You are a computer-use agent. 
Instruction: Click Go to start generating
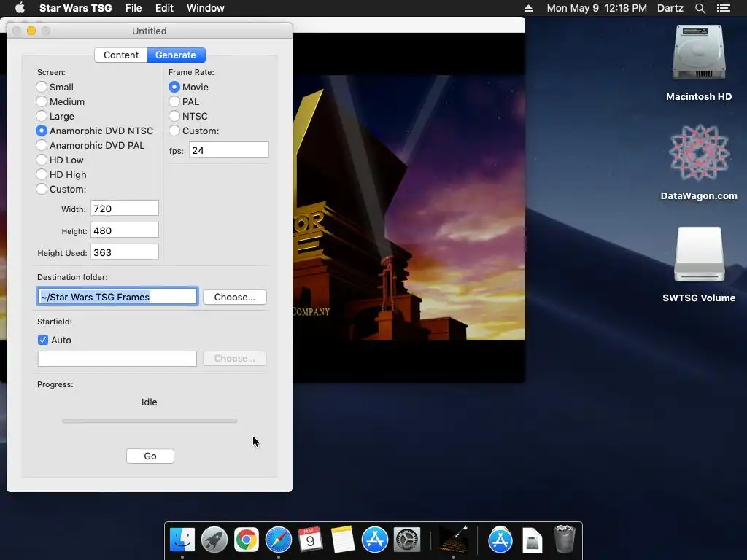[x=150, y=456]
